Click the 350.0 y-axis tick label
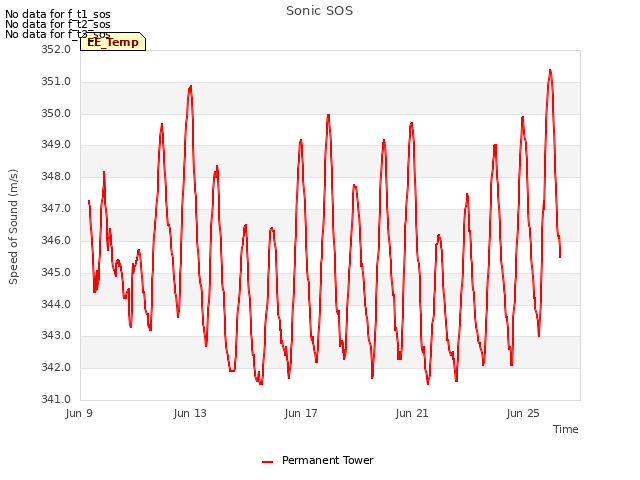 56,113
